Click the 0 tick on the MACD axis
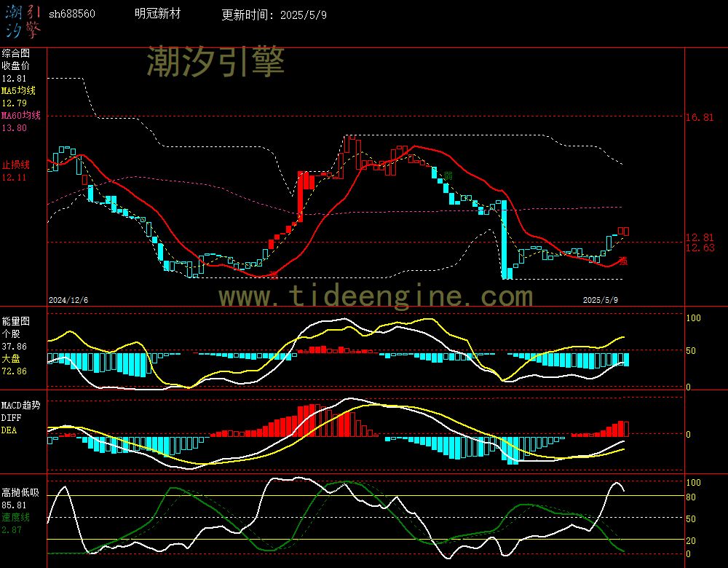 tap(688, 434)
